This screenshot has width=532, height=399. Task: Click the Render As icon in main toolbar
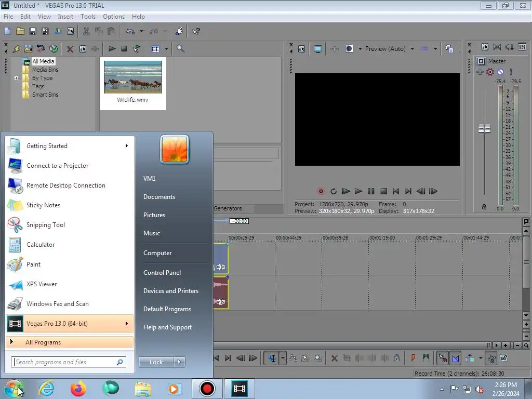point(58,31)
